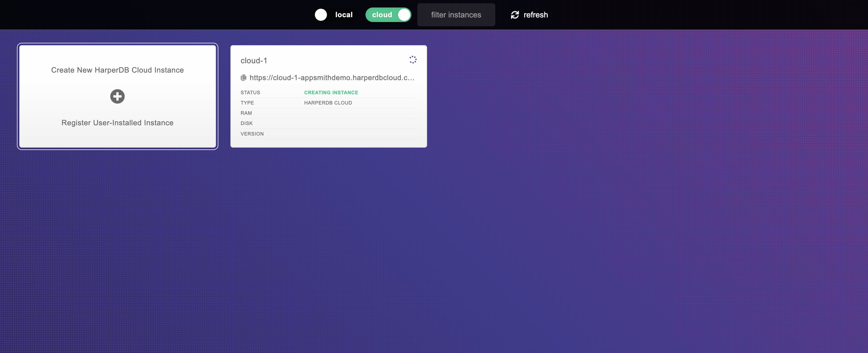Click the HARPERDB CLOUD type value
This screenshot has width=868, height=353.
tap(328, 103)
